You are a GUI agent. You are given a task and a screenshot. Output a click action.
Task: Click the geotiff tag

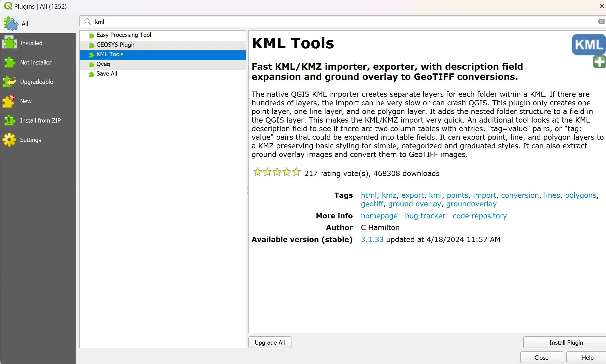(372, 204)
